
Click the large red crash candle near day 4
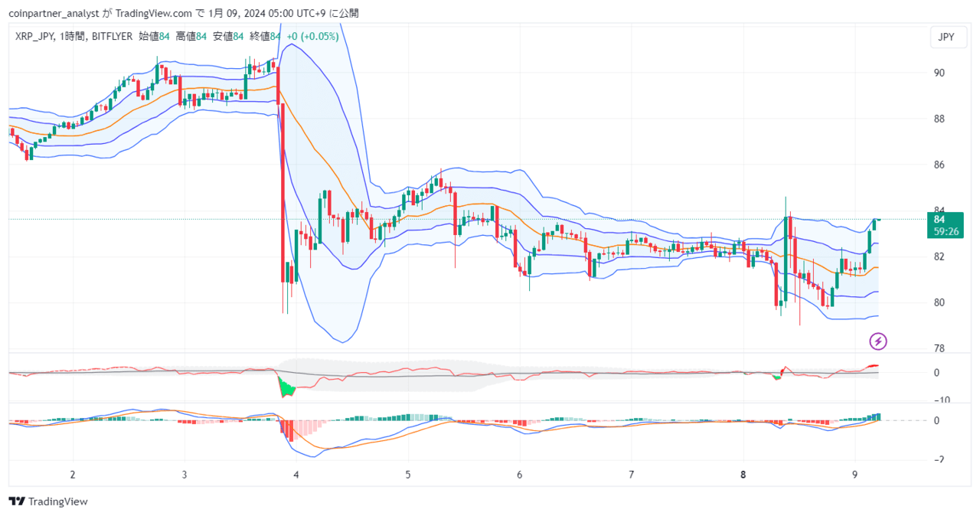pos(283,191)
